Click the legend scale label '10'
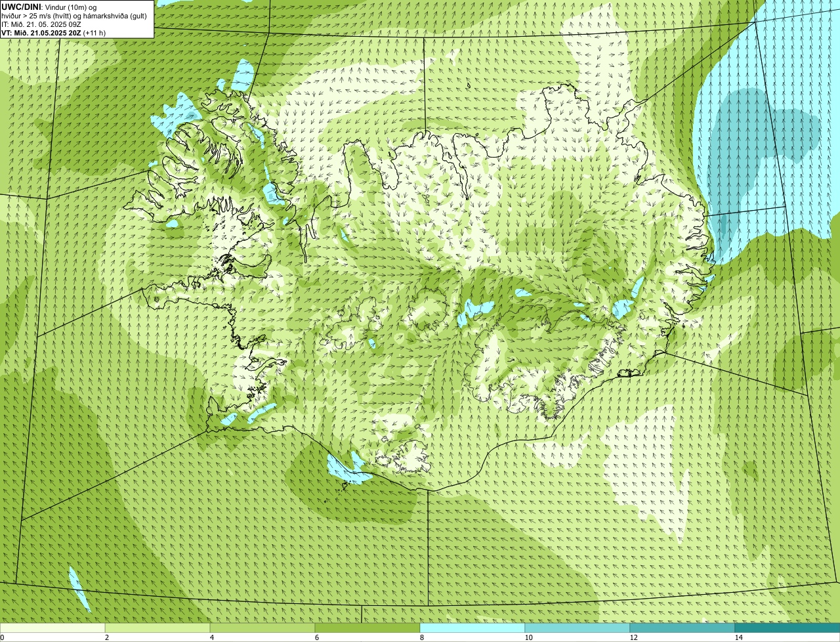 coord(528,637)
